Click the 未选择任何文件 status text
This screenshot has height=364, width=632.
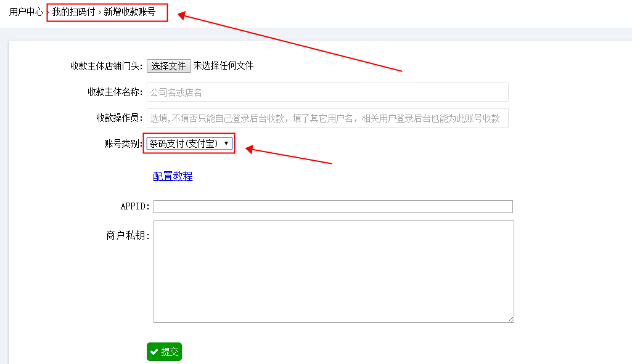pos(223,66)
